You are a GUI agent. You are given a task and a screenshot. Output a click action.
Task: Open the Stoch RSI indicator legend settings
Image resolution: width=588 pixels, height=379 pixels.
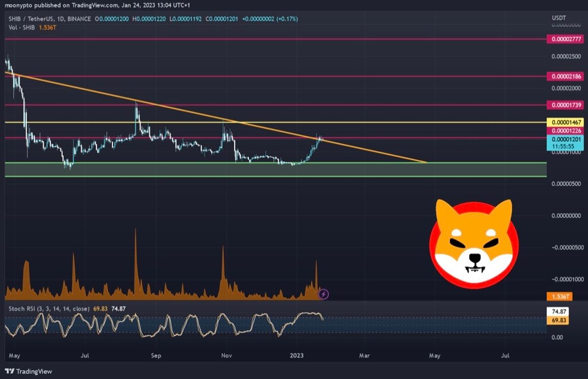[x=49, y=309]
